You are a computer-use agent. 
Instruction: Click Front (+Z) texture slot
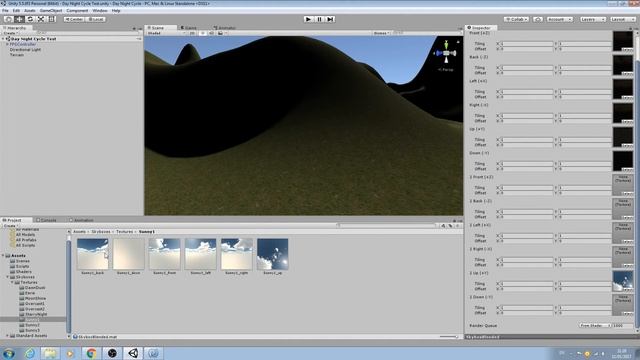pos(623,41)
